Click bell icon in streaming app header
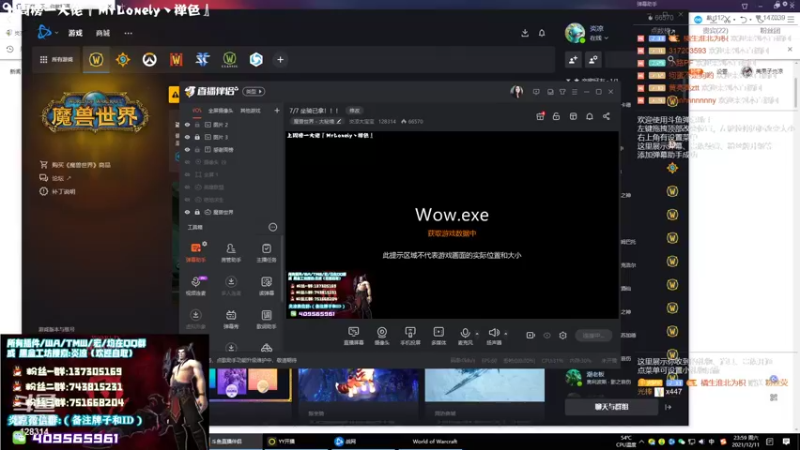This screenshot has width=800, height=450. [x=589, y=116]
